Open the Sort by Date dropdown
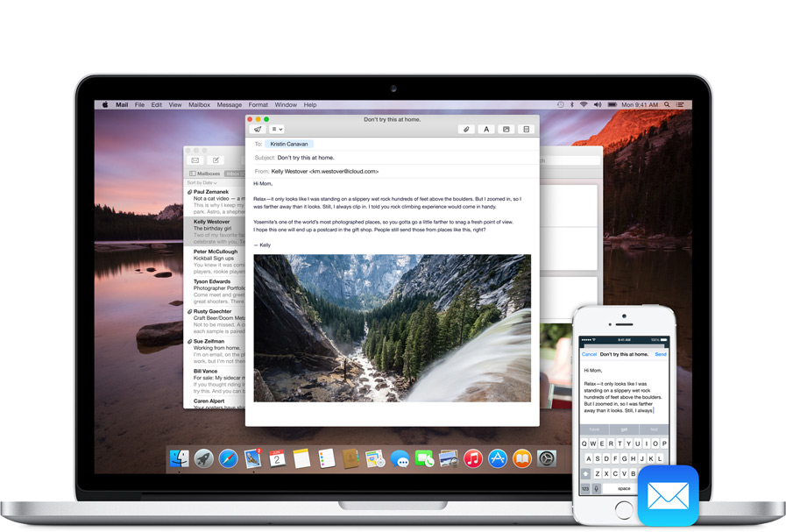This screenshot has width=786, height=532. (x=202, y=183)
